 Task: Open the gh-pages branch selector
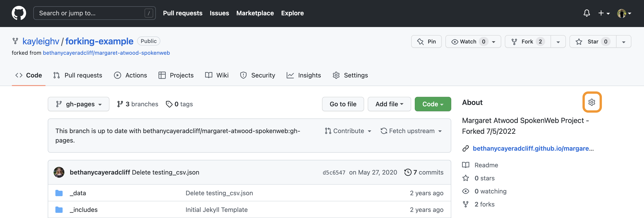tap(79, 104)
